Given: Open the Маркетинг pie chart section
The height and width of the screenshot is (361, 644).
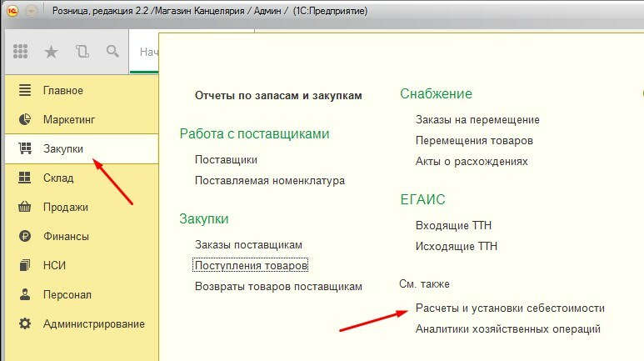Looking at the screenshot, I should (25, 119).
